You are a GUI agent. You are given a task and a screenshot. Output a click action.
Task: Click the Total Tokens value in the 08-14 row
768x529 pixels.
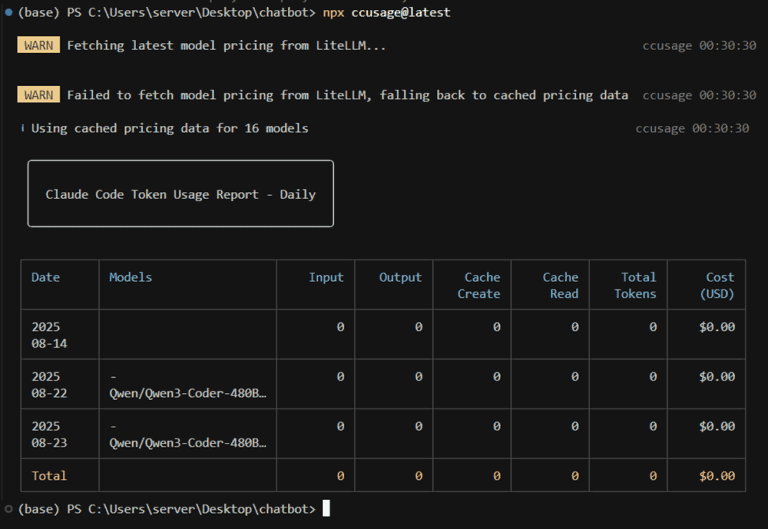coord(653,327)
